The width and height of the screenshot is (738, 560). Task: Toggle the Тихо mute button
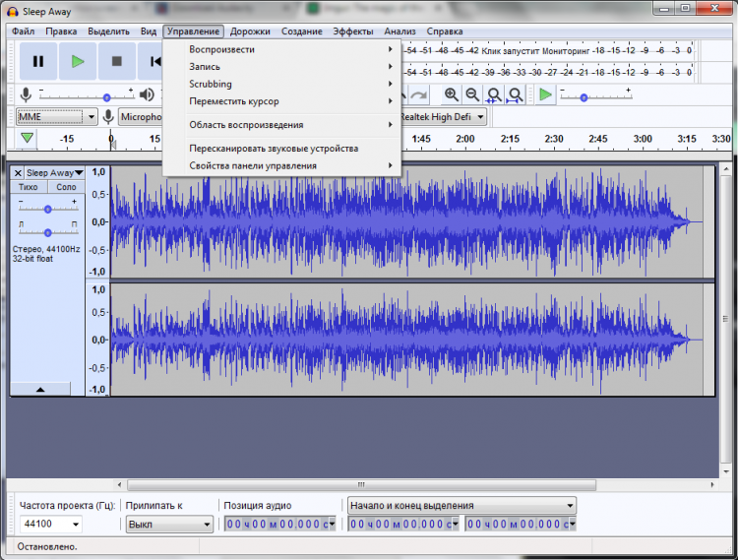(30, 187)
